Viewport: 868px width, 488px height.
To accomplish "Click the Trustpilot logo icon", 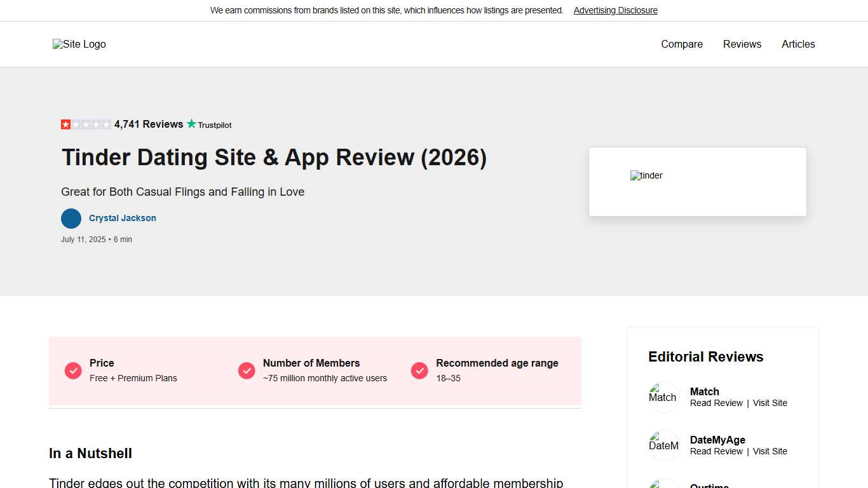I will coord(209,124).
